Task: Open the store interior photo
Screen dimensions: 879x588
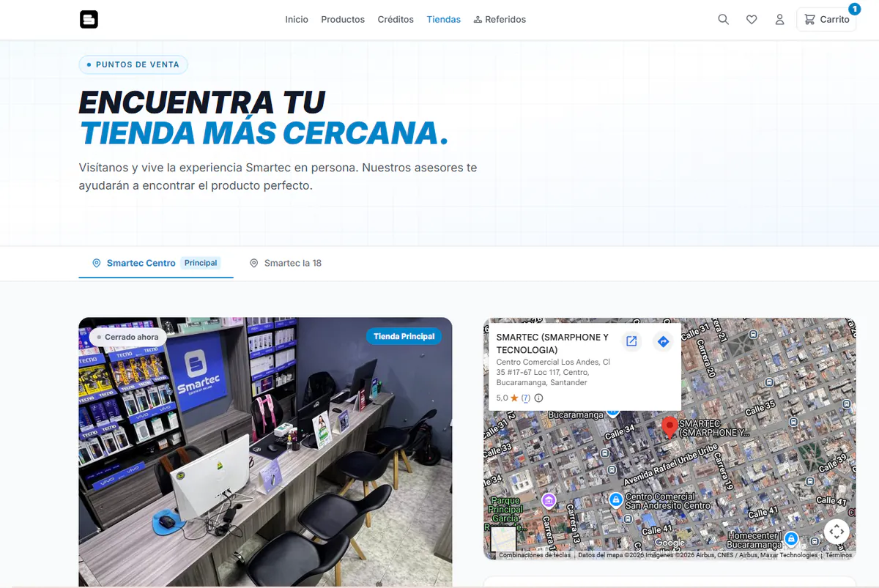Action: click(x=265, y=452)
